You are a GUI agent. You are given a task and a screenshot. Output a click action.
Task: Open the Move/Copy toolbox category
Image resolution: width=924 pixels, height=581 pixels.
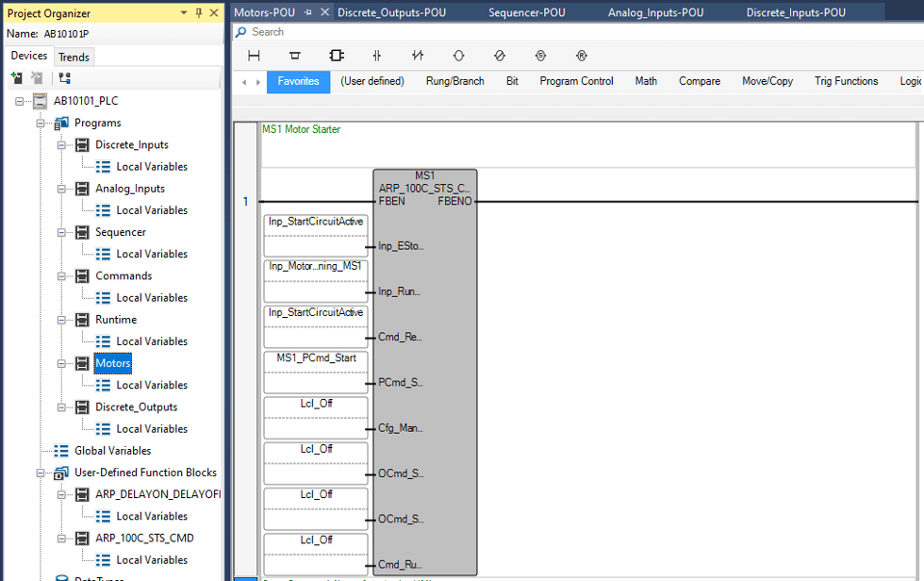click(x=767, y=81)
